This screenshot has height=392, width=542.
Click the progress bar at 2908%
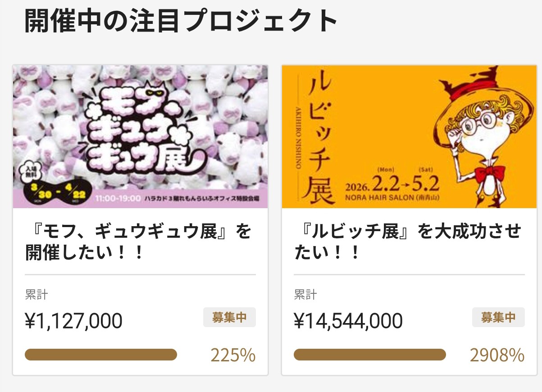pos(369,355)
